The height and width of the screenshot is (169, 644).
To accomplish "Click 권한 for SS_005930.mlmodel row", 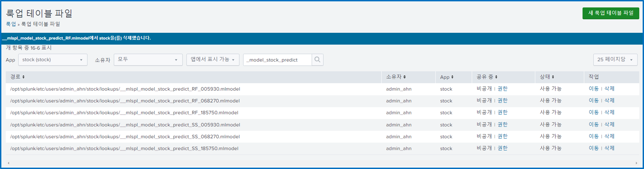I will coord(503,125).
